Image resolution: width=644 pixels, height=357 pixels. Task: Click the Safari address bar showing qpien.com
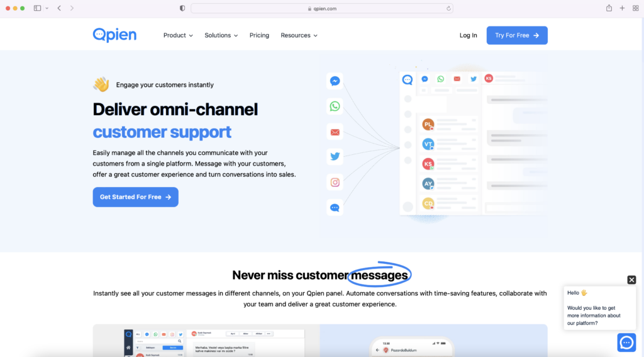(x=322, y=8)
